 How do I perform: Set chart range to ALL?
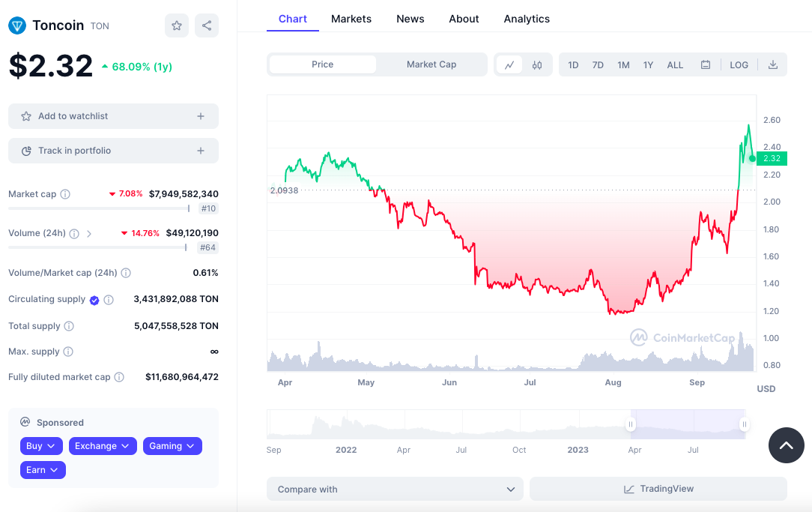tap(675, 64)
